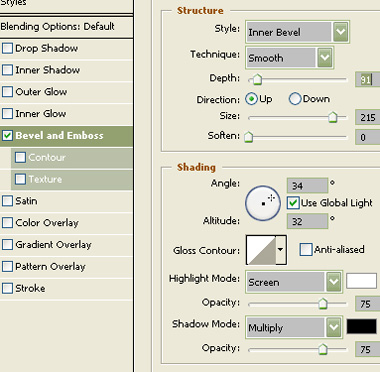Click the Soften value field showing 0

pyautogui.click(x=368, y=137)
